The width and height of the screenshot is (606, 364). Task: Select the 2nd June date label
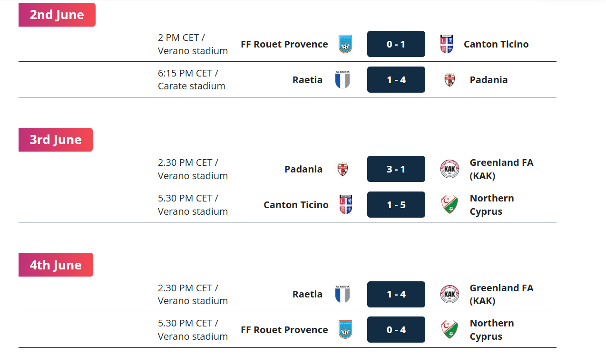[57, 15]
